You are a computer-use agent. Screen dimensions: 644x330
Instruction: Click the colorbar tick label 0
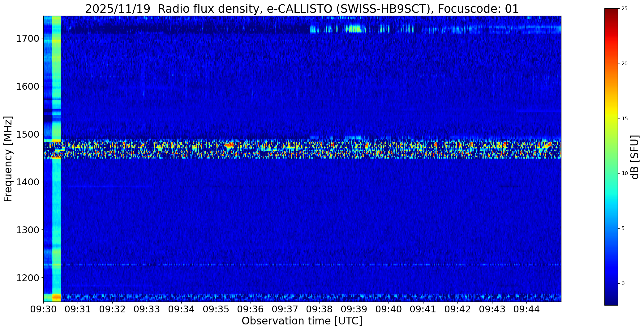tap(623, 284)
